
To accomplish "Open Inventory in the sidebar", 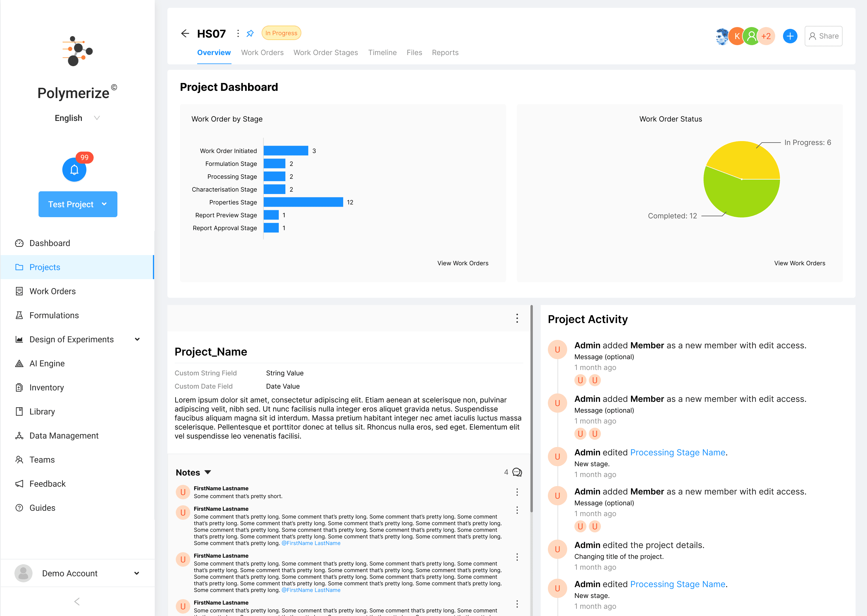I will point(46,387).
